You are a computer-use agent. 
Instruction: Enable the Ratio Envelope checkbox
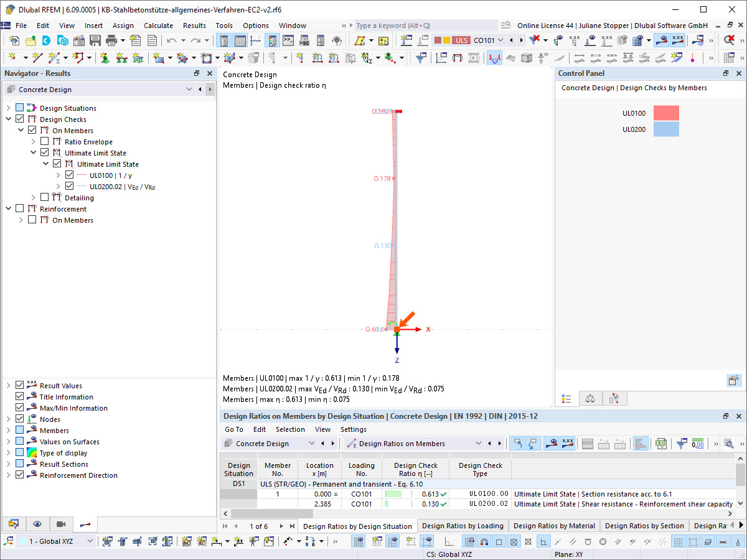click(x=44, y=141)
